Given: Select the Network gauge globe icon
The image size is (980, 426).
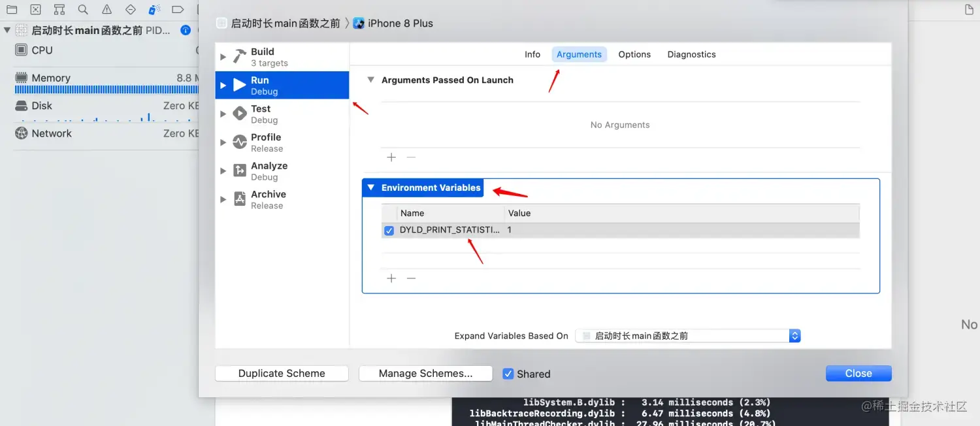Looking at the screenshot, I should (x=22, y=133).
